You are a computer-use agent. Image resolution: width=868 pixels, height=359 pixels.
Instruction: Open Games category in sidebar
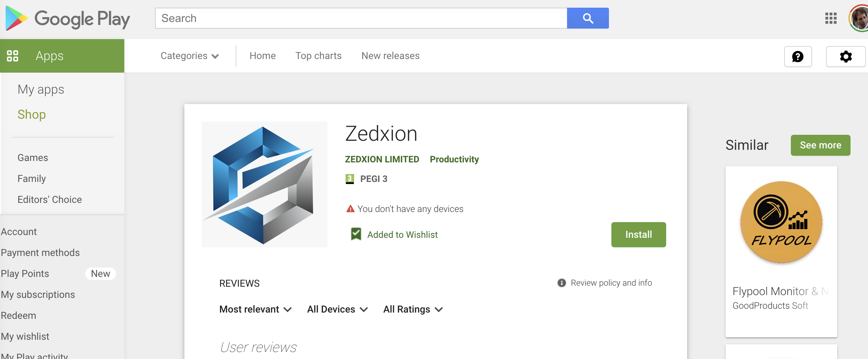point(33,158)
